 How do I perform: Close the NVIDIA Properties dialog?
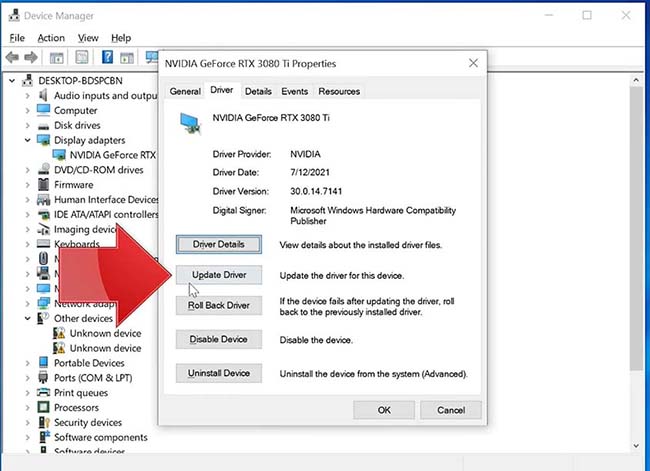[473, 63]
